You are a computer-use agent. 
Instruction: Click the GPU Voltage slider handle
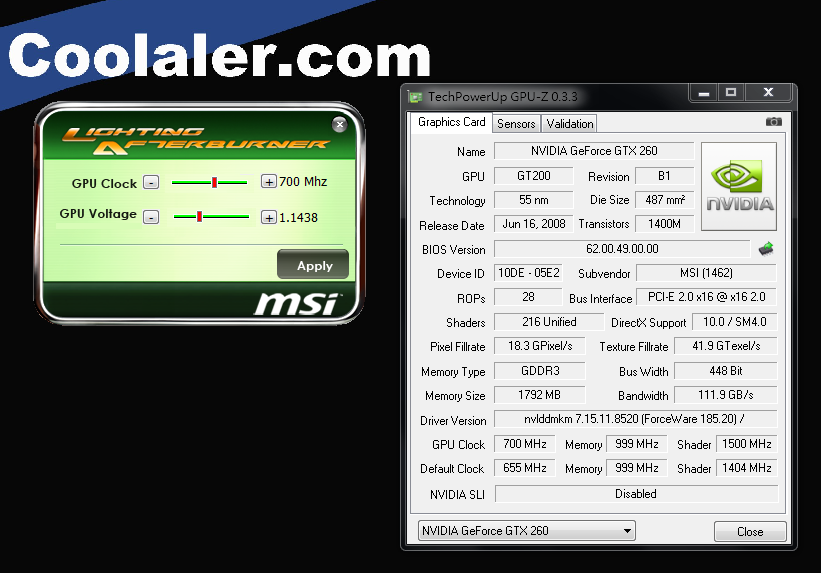point(199,216)
